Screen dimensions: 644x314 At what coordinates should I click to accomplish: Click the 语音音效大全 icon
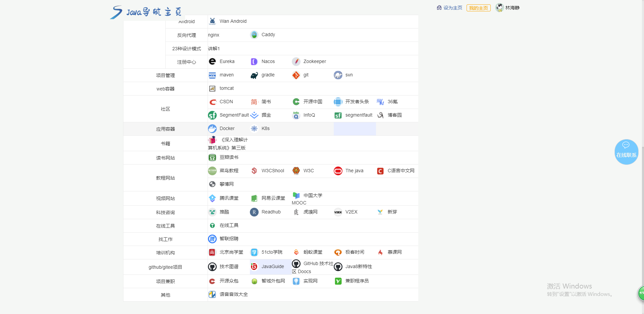pyautogui.click(x=212, y=295)
